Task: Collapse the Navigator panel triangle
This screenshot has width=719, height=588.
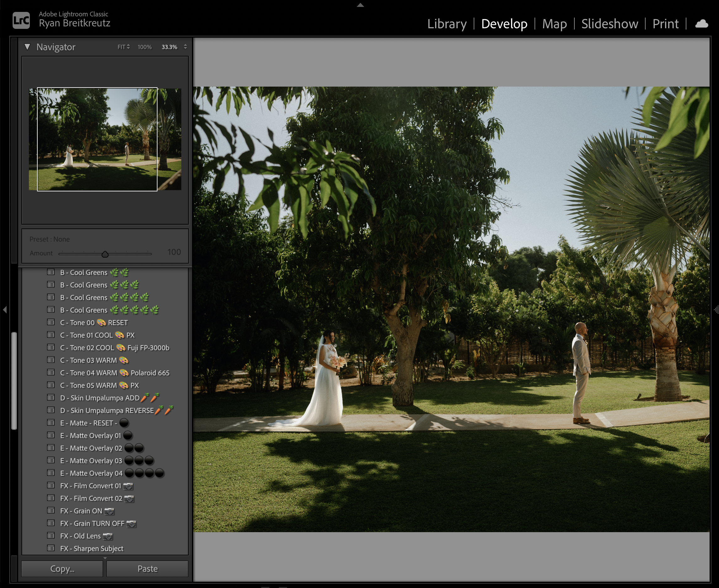Action: pos(27,47)
